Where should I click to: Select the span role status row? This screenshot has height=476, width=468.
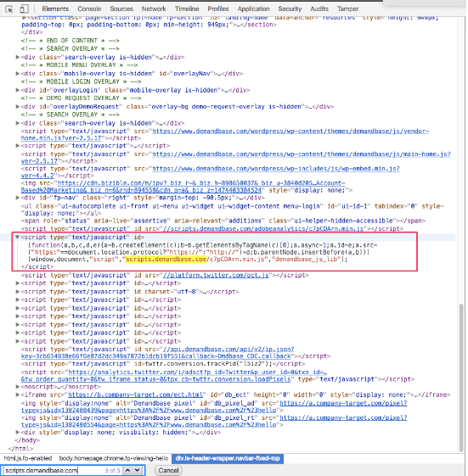click(223, 221)
